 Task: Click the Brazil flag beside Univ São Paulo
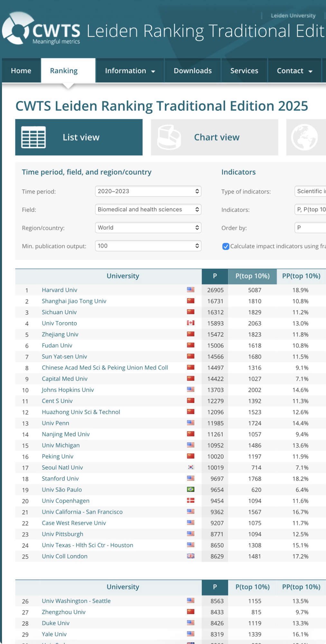[191, 489]
